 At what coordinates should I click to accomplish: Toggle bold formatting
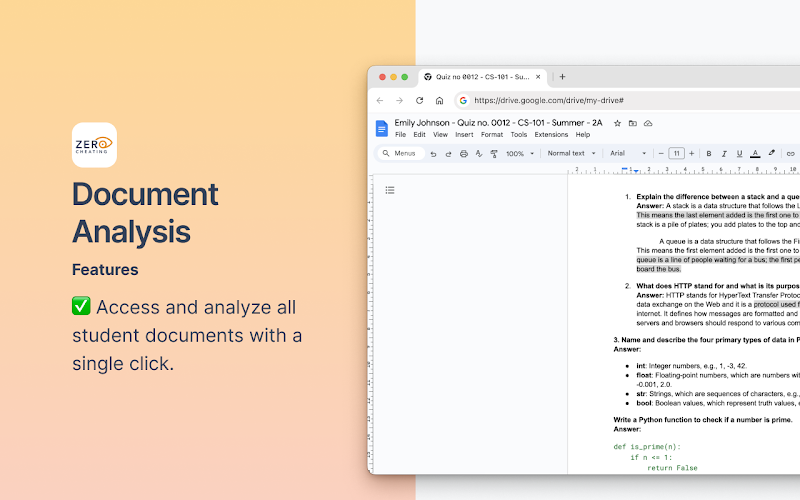(708, 154)
